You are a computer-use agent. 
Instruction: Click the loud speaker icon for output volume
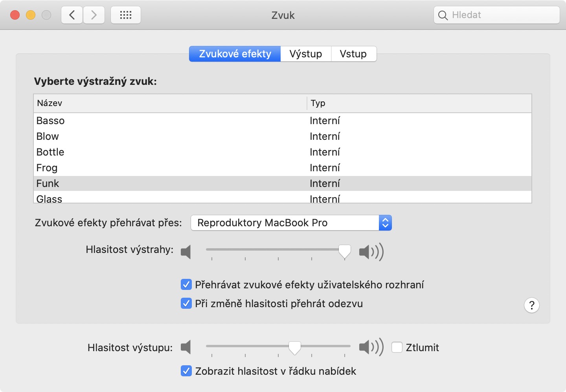(x=371, y=347)
